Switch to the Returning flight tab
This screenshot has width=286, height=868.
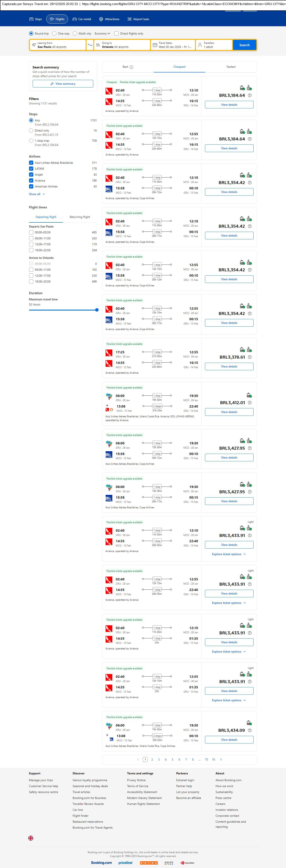click(x=80, y=217)
